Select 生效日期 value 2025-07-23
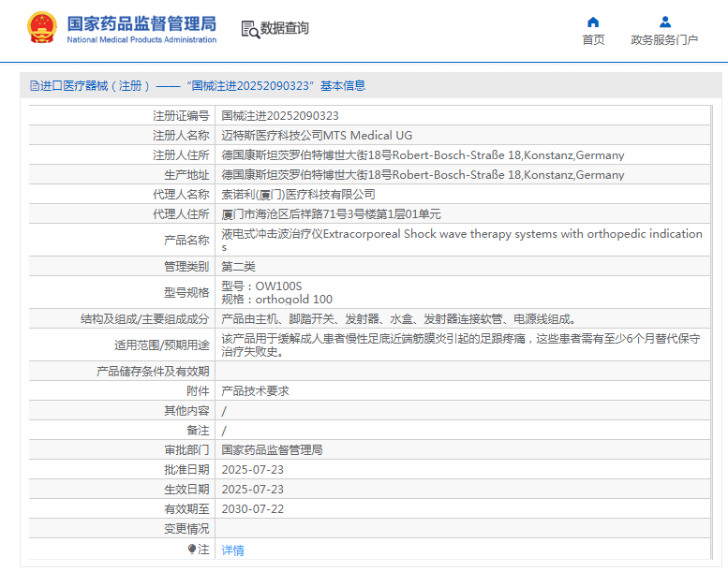 tap(253, 489)
